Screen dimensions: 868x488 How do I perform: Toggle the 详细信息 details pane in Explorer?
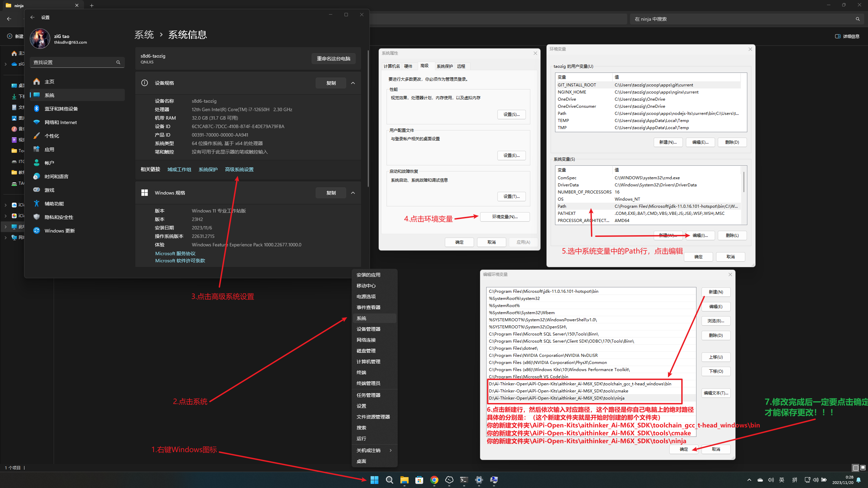coord(847,36)
